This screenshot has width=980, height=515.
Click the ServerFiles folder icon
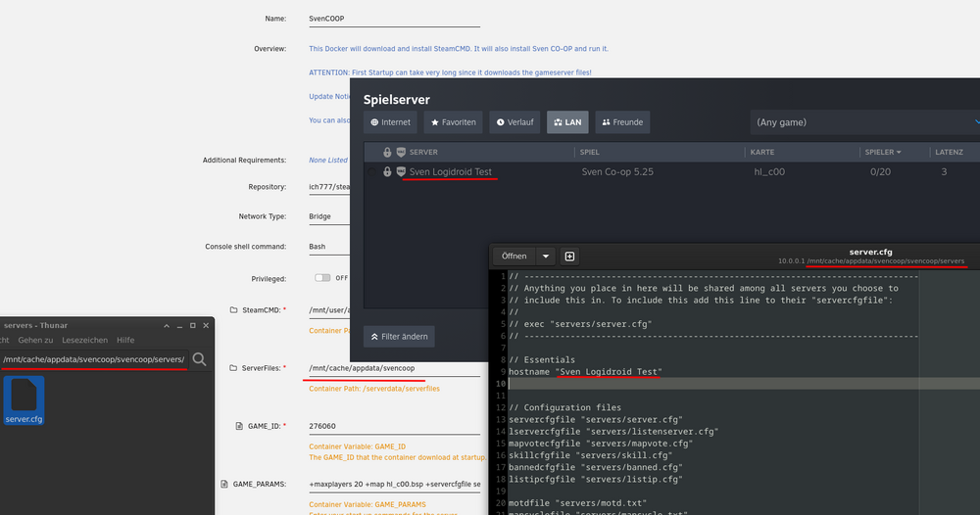click(x=233, y=368)
